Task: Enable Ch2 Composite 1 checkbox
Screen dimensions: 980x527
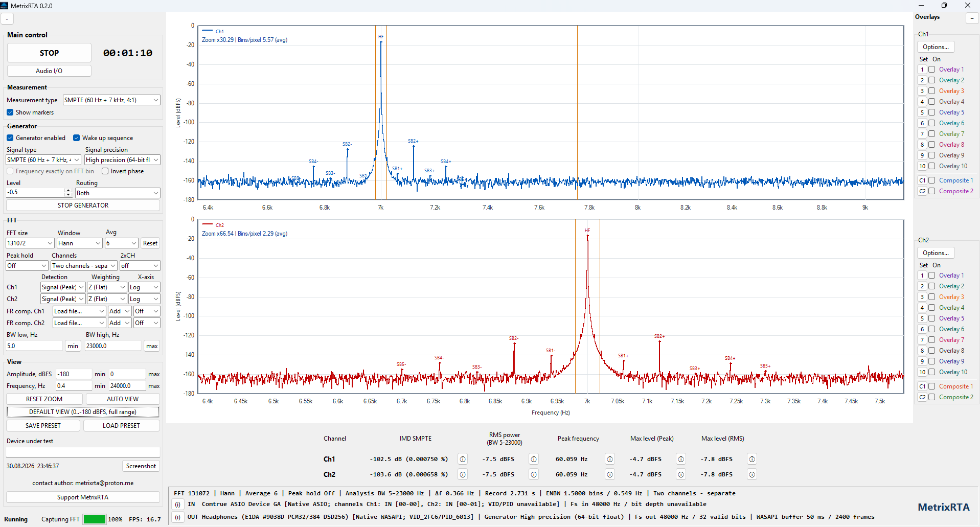Action: point(932,386)
